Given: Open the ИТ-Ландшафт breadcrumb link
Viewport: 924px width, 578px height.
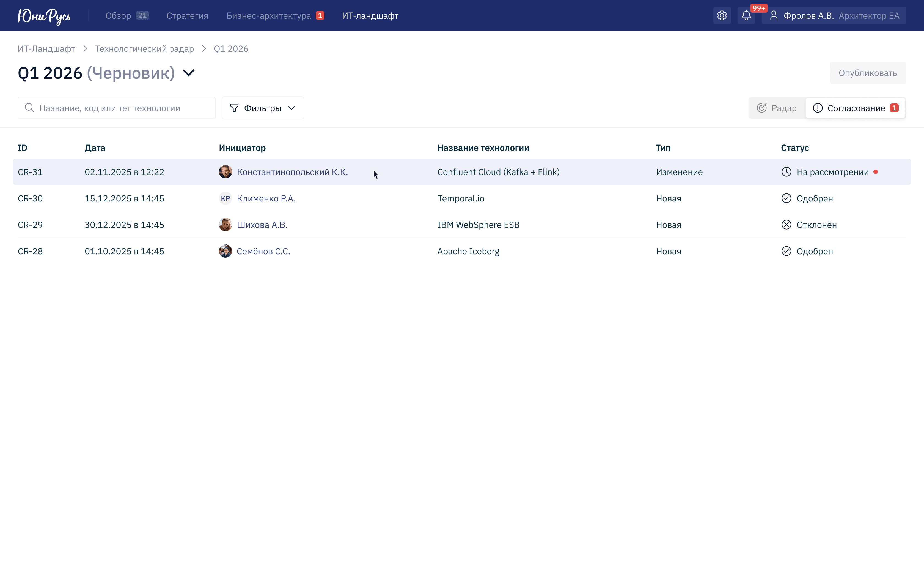Looking at the screenshot, I should tap(46, 49).
